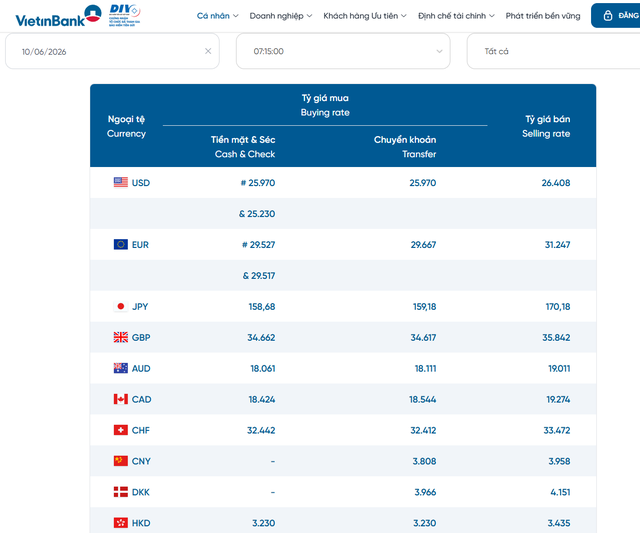The height and width of the screenshot is (533, 640).
Task: Open Phát triển bền vững page
Action: [x=543, y=16]
